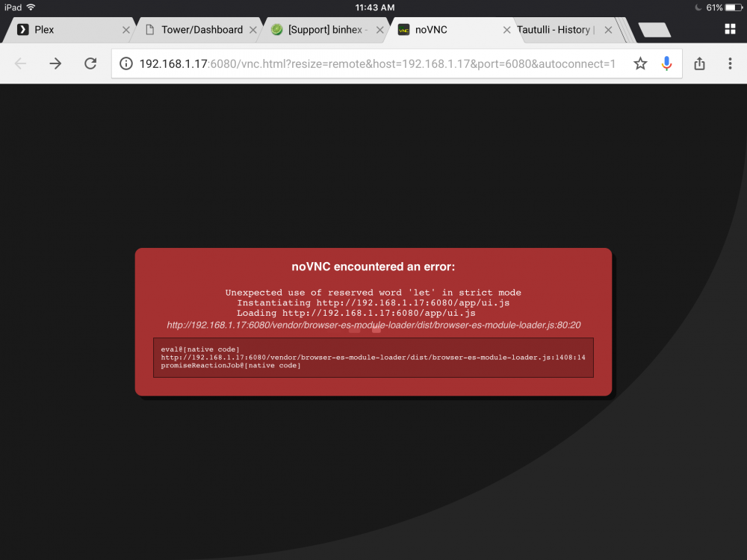Click the italic browser-es-module-loader.js:80:20 line
The height and width of the screenshot is (560, 747).
click(x=373, y=326)
